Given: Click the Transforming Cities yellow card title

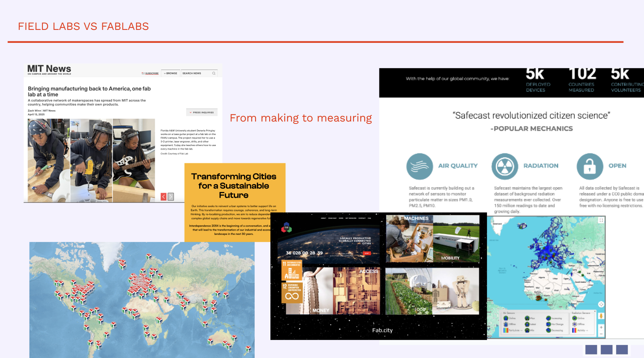Looking at the screenshot, I should pyautogui.click(x=234, y=186).
